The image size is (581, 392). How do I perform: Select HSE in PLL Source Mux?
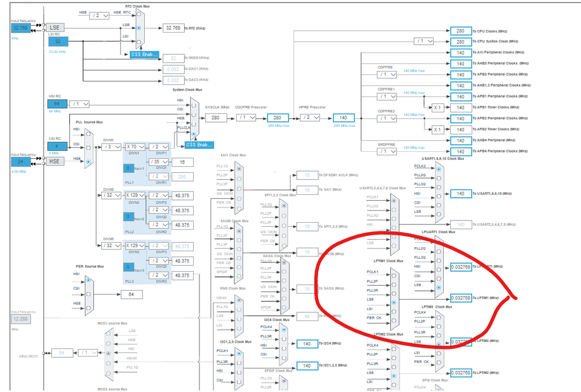(x=88, y=162)
